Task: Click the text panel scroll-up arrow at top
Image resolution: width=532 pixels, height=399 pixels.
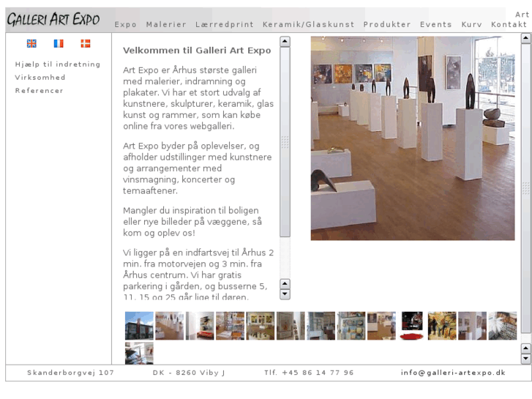Action: point(285,42)
